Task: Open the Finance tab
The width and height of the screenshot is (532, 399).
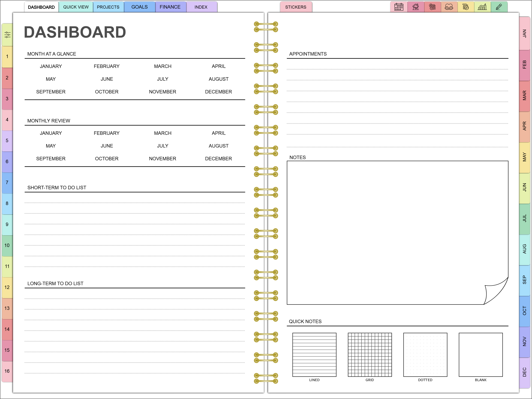Action: (x=170, y=7)
